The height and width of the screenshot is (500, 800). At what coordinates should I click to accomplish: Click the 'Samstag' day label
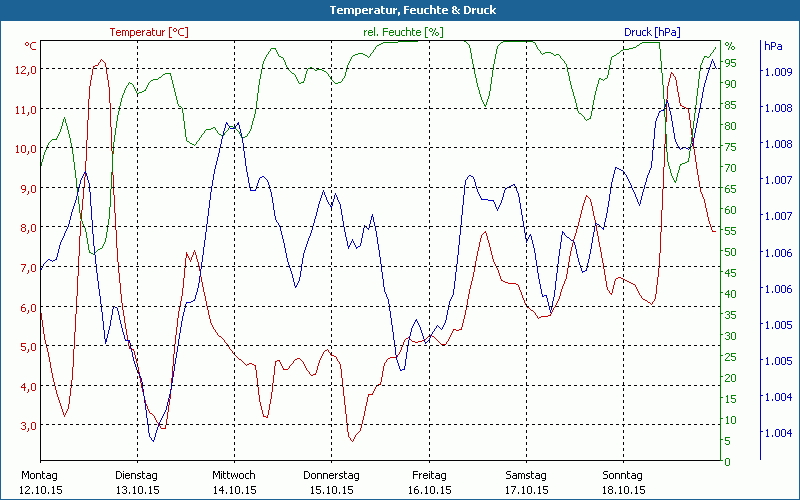(525, 475)
